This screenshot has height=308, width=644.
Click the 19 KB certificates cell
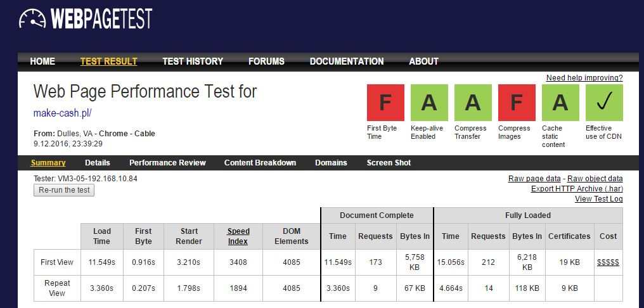[x=569, y=262]
